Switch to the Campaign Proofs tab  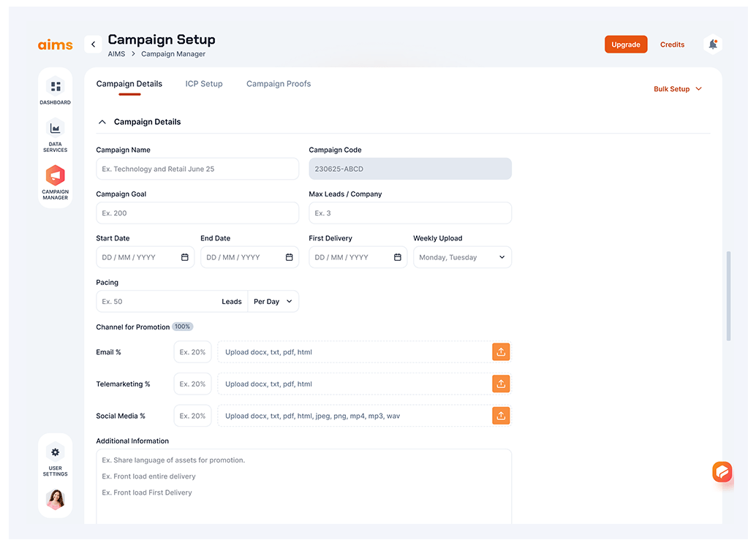pyautogui.click(x=279, y=84)
